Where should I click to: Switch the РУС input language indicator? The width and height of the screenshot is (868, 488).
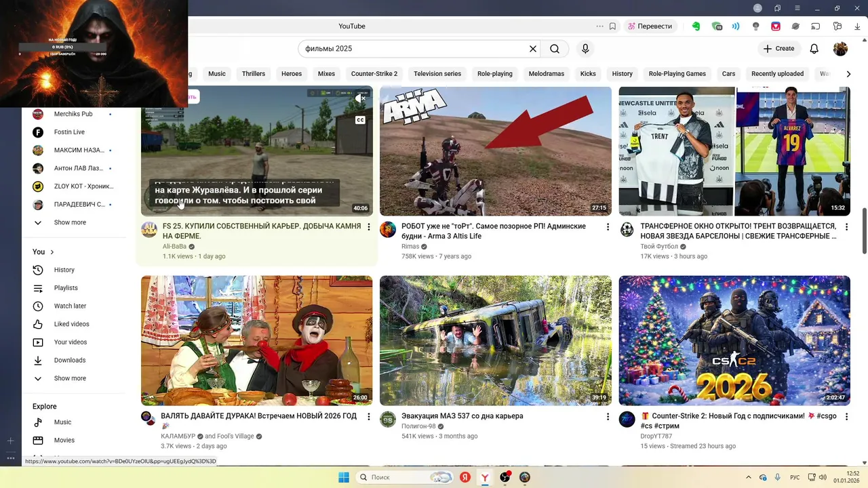point(795,477)
